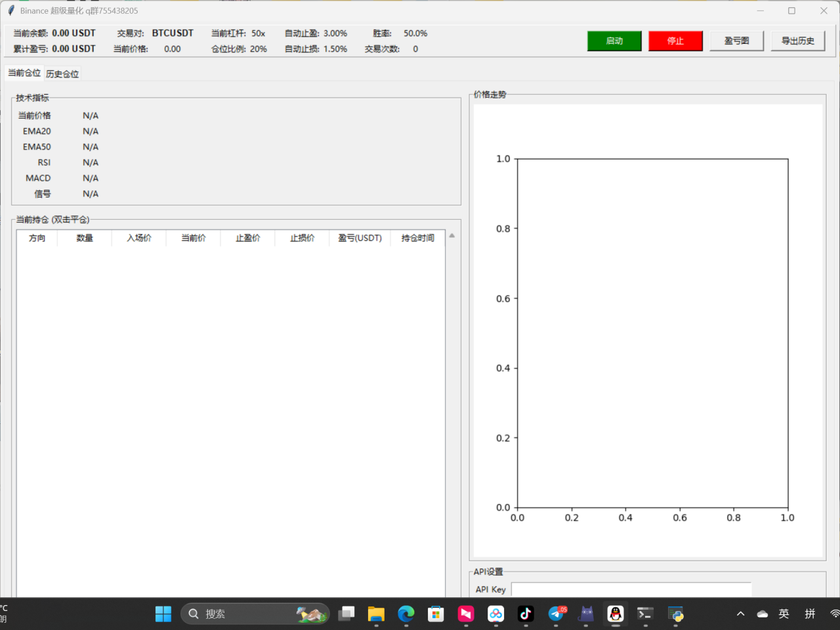This screenshot has height=630, width=840.
Task: Click the Python taskbar icon
Action: coord(675,614)
